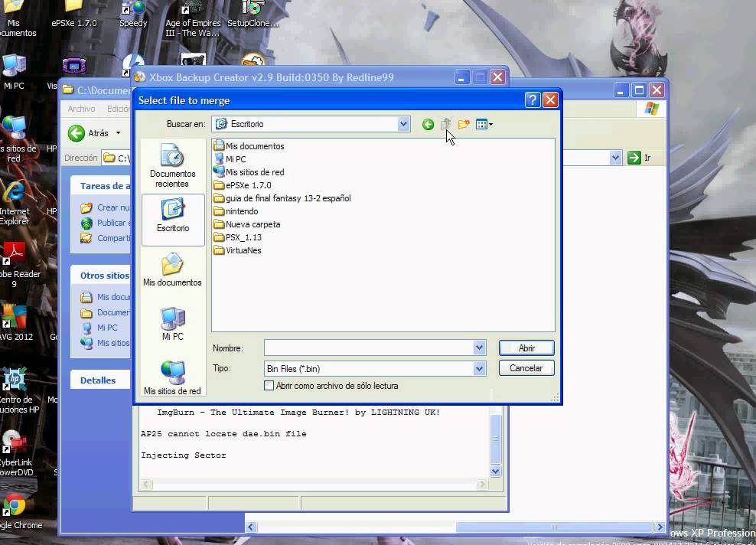Open the Views menu icon in dialog
Viewport: 756px width, 545px height.
pyautogui.click(x=484, y=125)
